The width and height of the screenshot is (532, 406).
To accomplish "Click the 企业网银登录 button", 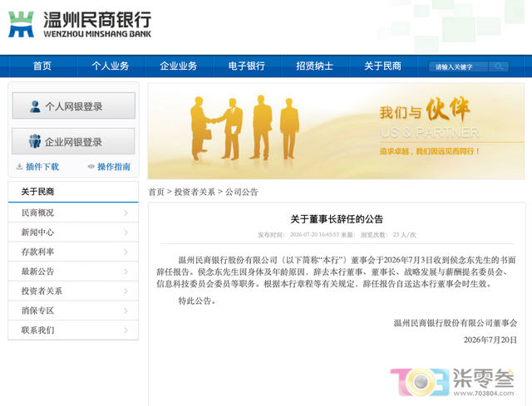I will (73, 141).
